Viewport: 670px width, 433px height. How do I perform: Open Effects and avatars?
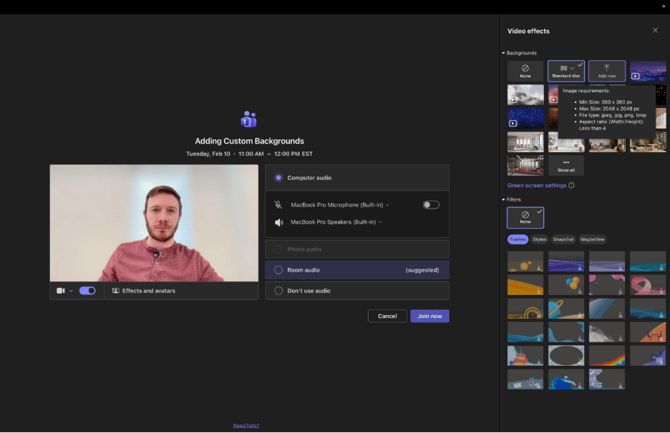[144, 291]
